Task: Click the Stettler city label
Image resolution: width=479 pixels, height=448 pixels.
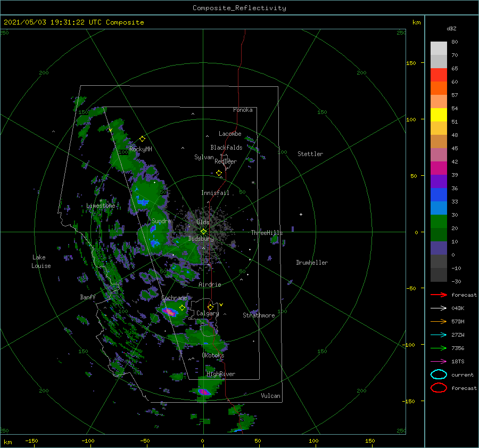Action: [310, 154]
